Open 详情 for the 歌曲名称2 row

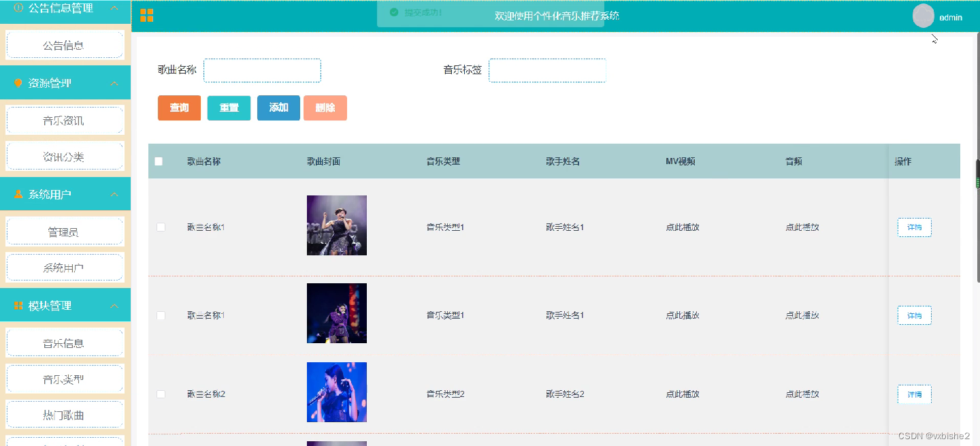[x=914, y=394]
